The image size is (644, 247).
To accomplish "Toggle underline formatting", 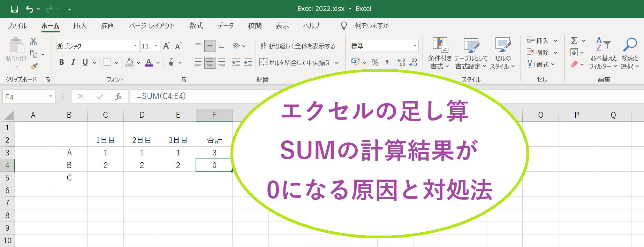I will pyautogui.click(x=85, y=62).
